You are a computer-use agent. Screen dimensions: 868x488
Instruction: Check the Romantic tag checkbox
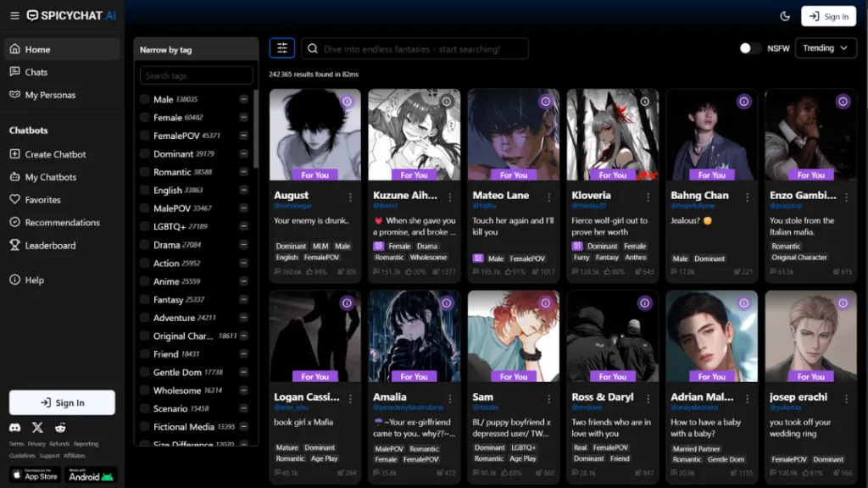pos(145,172)
